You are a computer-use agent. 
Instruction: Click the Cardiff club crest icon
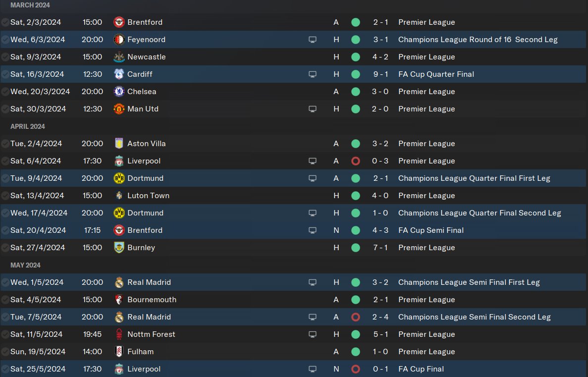(118, 74)
